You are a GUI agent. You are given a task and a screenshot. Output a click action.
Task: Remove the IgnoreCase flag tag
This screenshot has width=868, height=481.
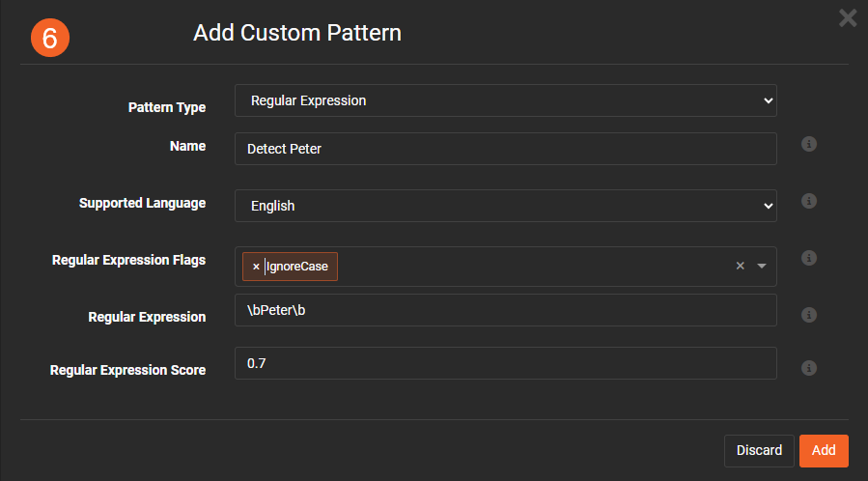tap(256, 267)
